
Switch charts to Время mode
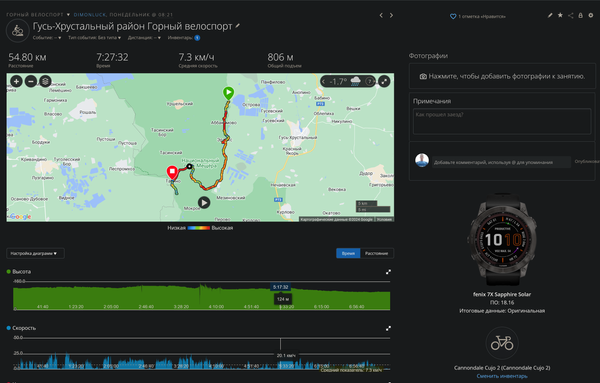[348, 253]
